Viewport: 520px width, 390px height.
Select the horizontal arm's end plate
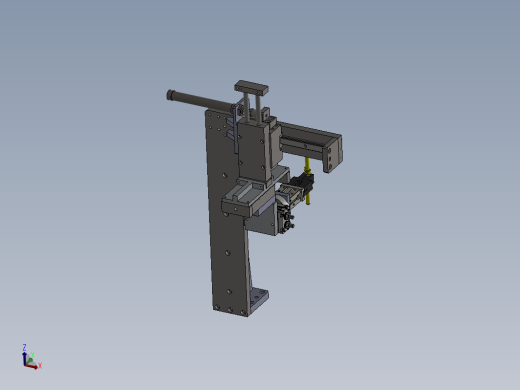(x=333, y=154)
